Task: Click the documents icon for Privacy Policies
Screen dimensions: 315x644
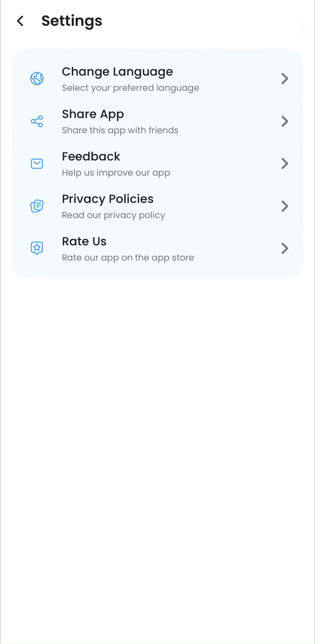Action: point(37,206)
